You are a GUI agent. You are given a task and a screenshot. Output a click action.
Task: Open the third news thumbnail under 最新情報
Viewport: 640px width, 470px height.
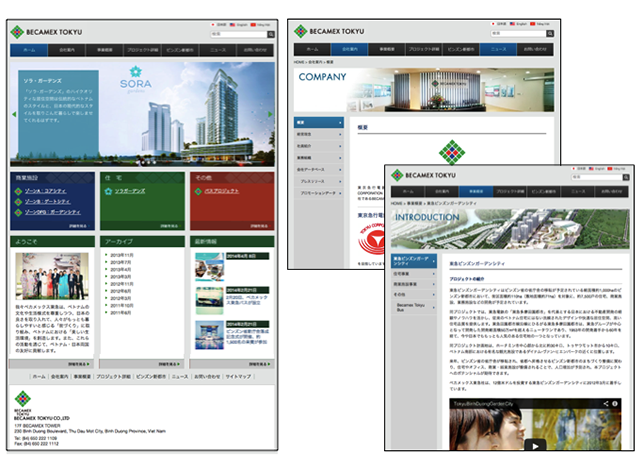coord(209,335)
